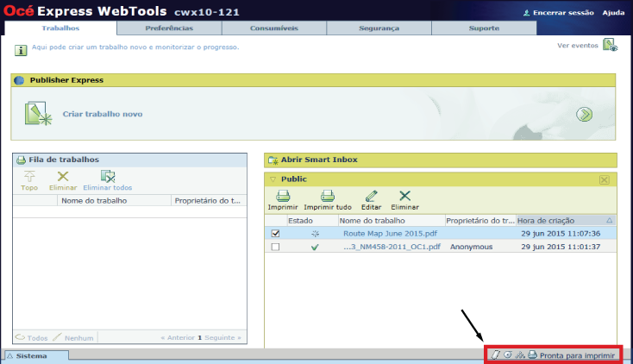
Task: Click the Encerrar sessão user icon
Action: 526,13
